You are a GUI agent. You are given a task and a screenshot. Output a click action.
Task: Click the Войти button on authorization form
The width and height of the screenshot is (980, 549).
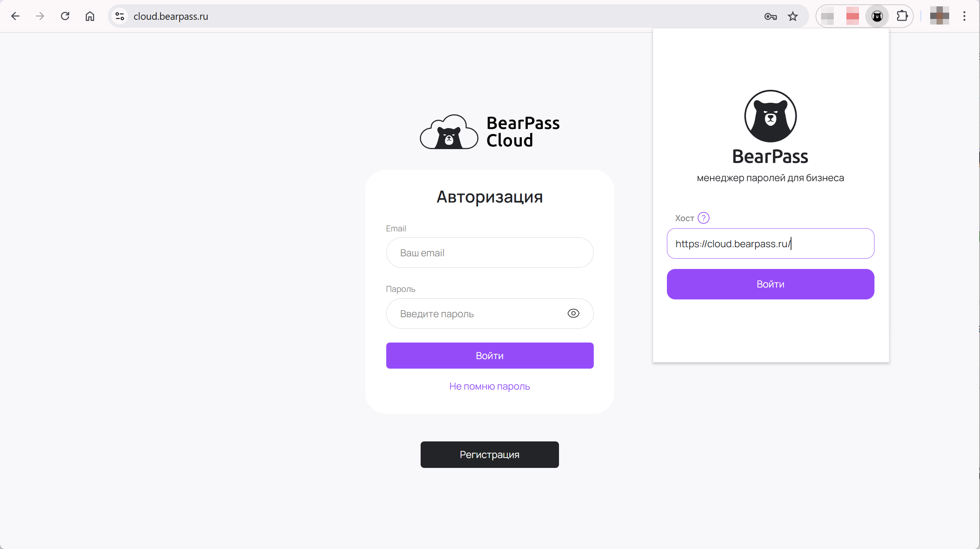[490, 356]
